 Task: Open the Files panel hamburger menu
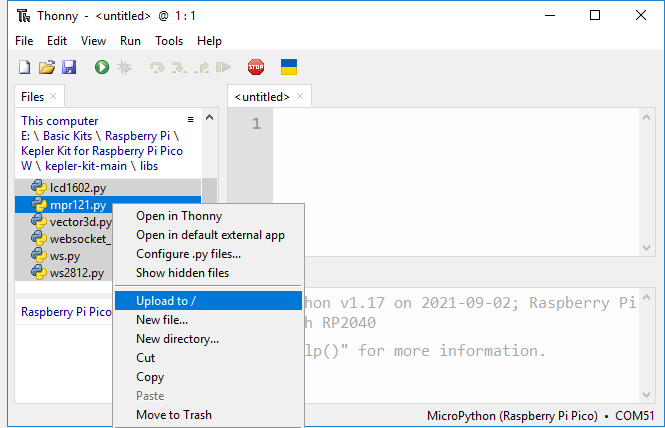[x=190, y=120]
